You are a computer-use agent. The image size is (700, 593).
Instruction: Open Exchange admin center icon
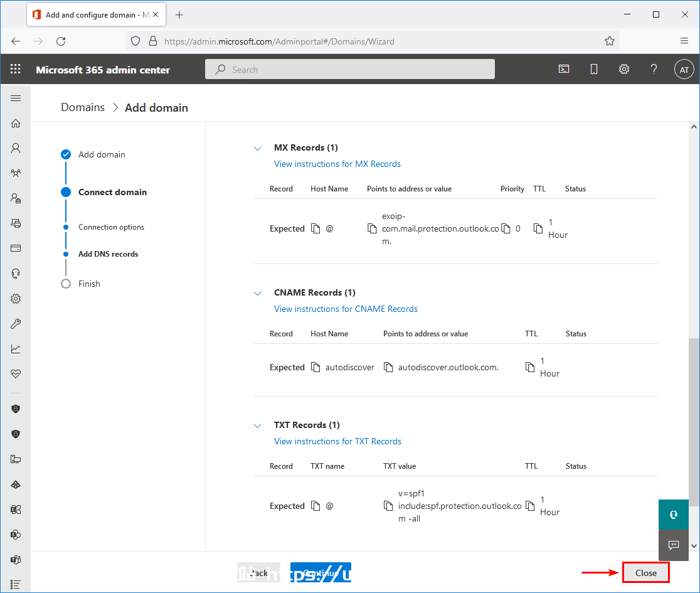[x=16, y=510]
